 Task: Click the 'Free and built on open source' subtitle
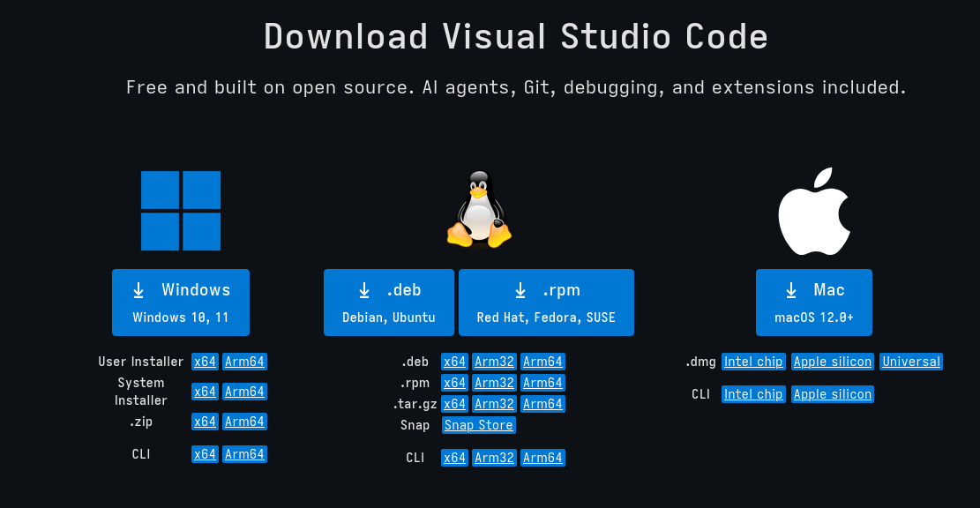[x=516, y=86]
